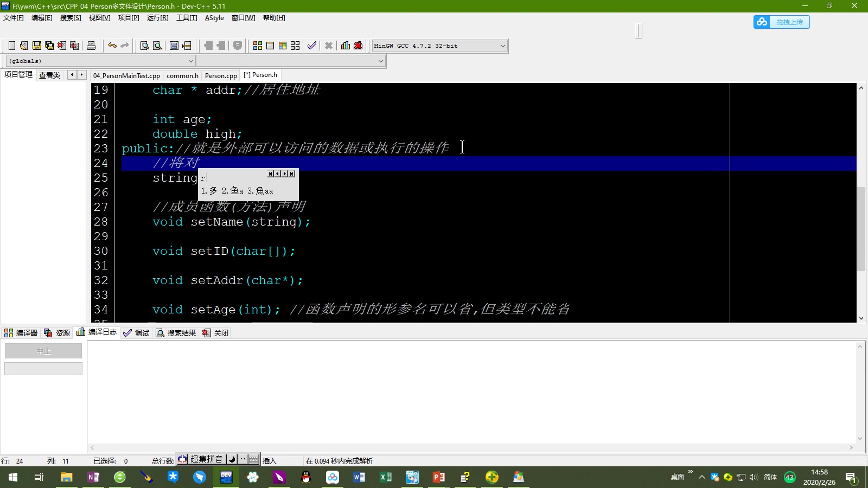
Task: Open the 运行[R] menu
Action: (x=157, y=18)
